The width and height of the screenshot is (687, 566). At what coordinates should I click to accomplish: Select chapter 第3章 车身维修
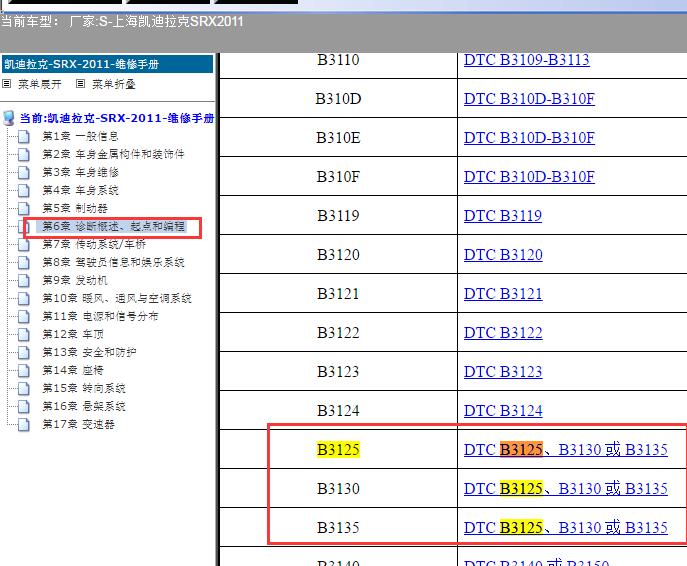coord(80,172)
